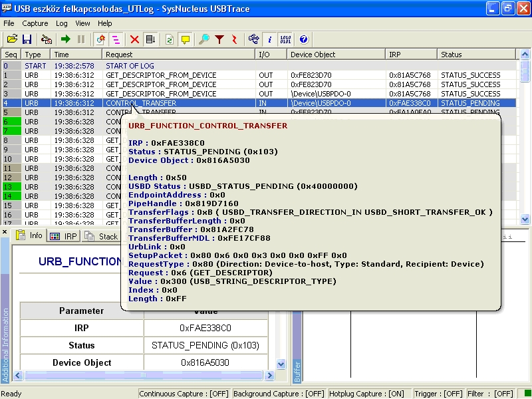Toggle the hotplug capture icon

[x=101, y=39]
